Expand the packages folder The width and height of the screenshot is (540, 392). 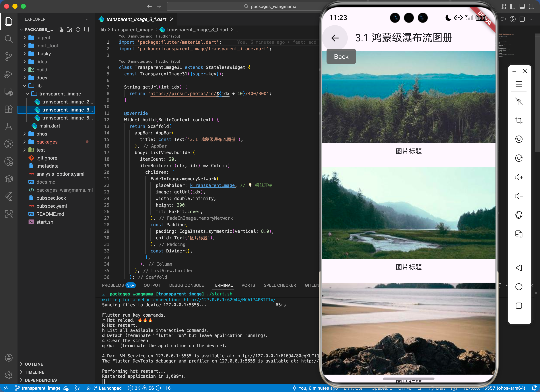point(47,142)
